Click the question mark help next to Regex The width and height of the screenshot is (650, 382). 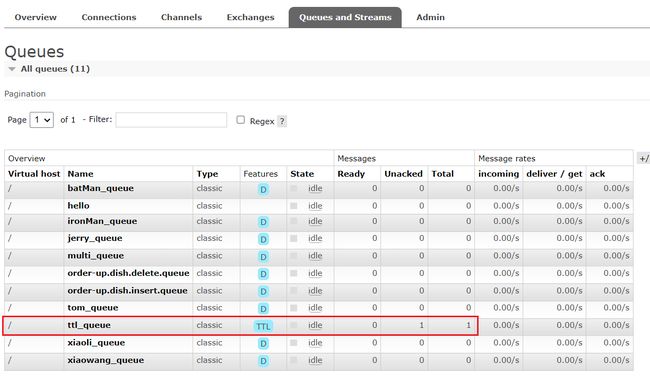(x=282, y=121)
